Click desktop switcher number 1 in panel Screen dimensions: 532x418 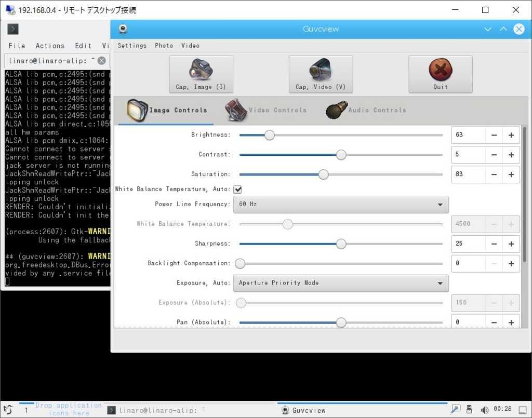[26, 410]
